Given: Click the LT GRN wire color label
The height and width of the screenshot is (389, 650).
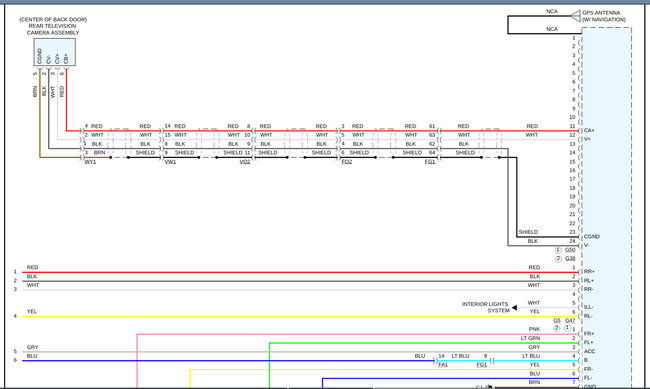Looking at the screenshot, I should 531,338.
